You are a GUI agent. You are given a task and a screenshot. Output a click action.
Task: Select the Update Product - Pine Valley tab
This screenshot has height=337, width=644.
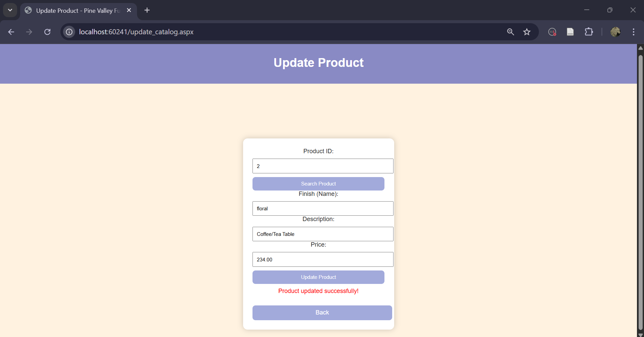coord(74,10)
